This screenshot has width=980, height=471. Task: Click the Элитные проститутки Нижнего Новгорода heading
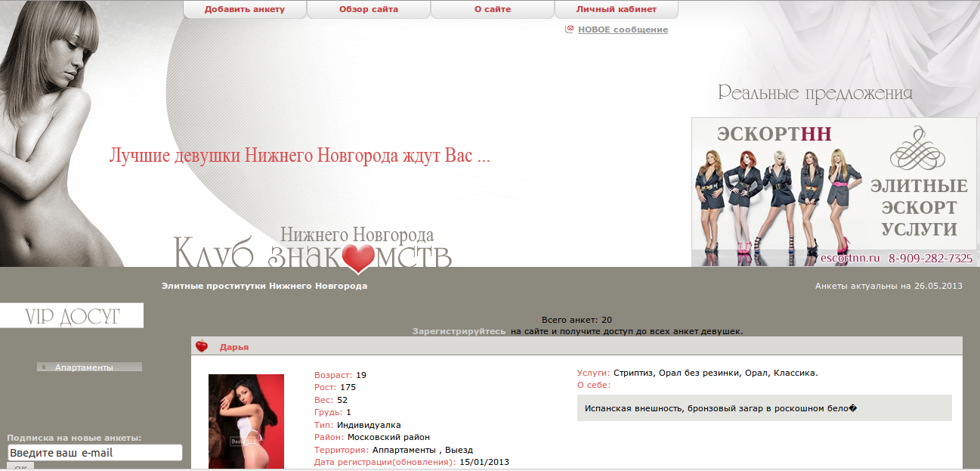(x=264, y=286)
